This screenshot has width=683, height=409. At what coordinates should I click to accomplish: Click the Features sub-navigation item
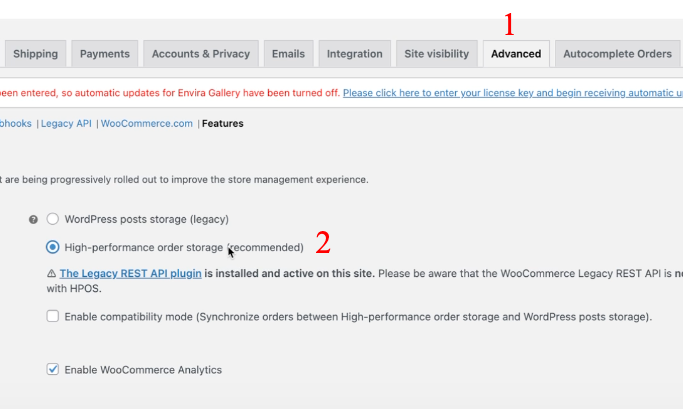pyautogui.click(x=223, y=124)
